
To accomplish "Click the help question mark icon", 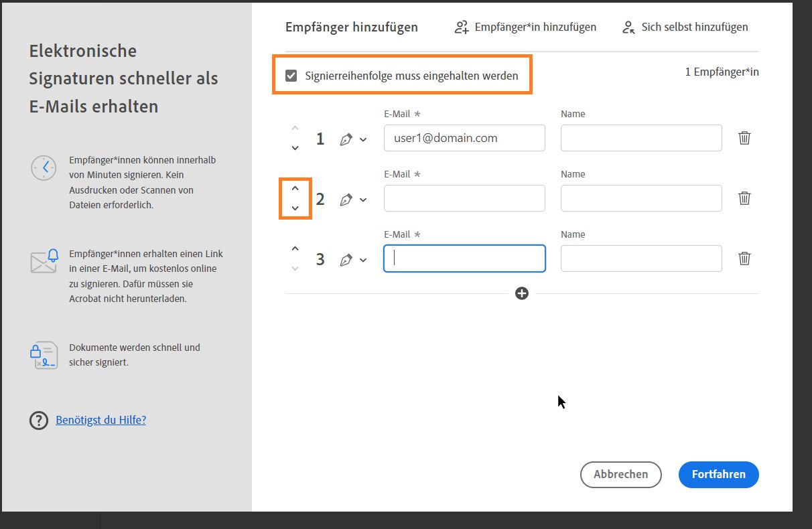I will (x=39, y=421).
